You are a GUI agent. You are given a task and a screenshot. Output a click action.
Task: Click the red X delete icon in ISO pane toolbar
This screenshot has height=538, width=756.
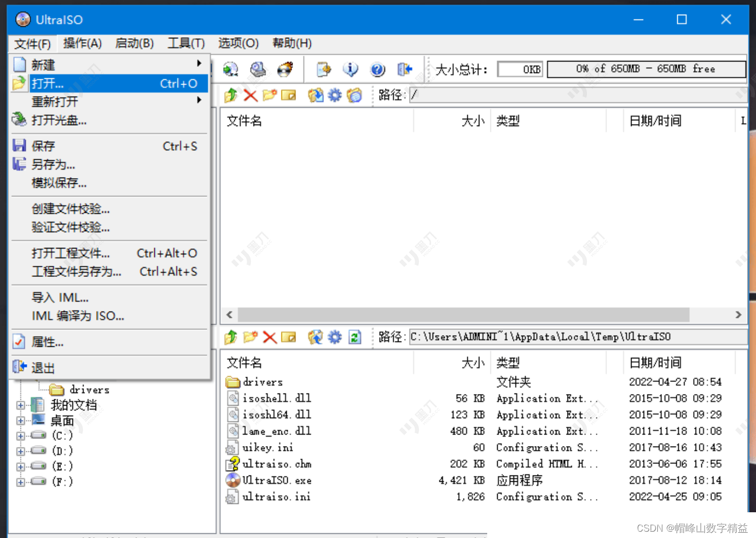[250, 95]
